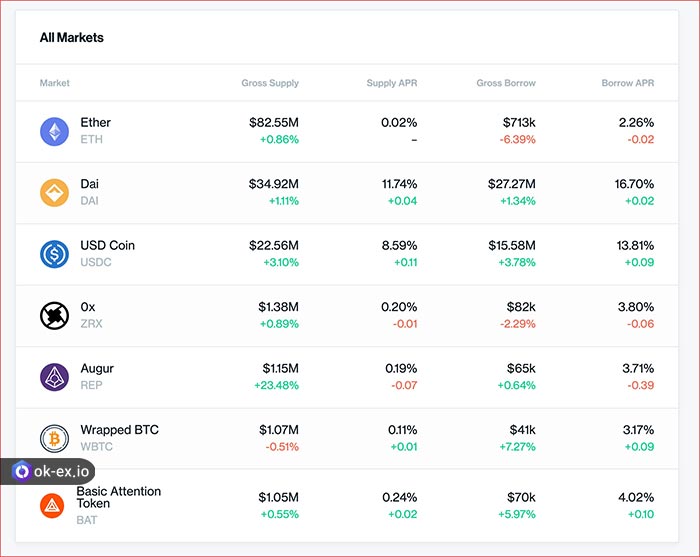700x557 pixels.
Task: Sort by the Market column header
Action: 54,83
